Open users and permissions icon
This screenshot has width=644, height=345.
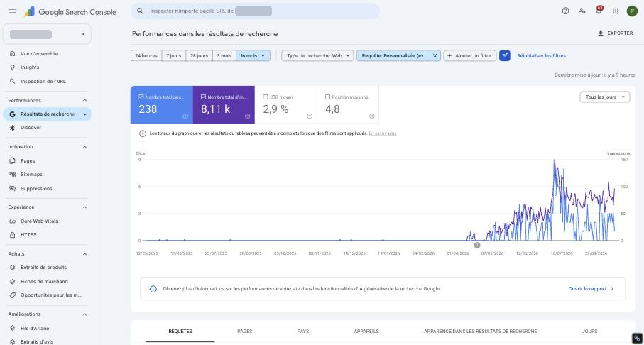582,11
